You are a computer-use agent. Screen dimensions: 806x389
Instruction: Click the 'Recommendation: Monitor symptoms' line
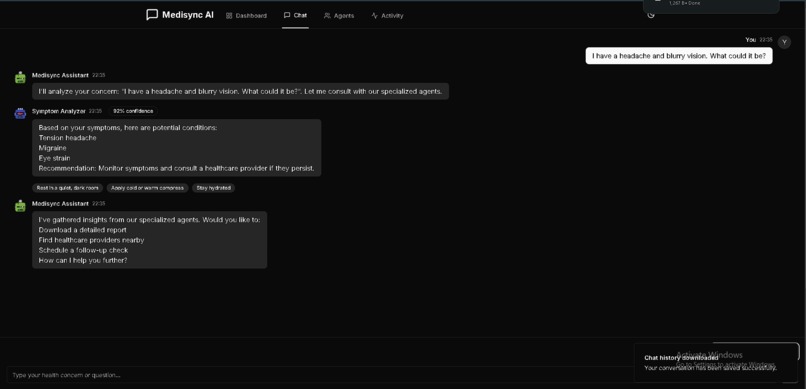[x=176, y=169]
